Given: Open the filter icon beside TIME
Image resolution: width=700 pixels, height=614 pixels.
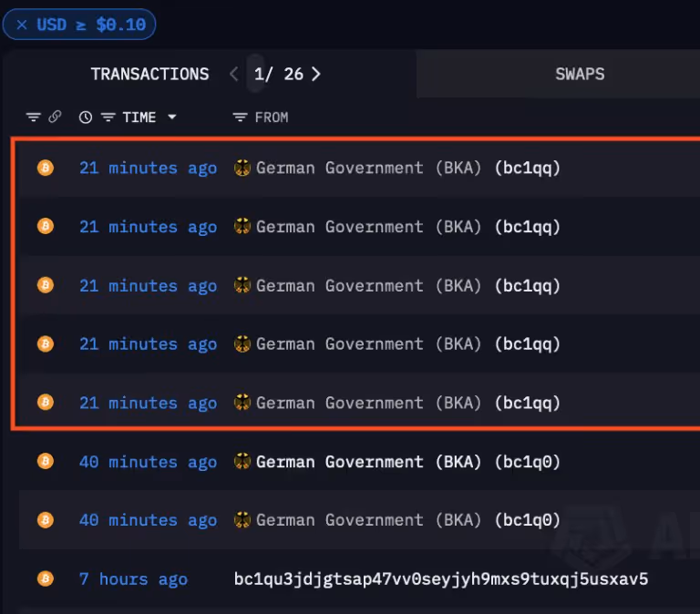Looking at the screenshot, I should tap(108, 118).
